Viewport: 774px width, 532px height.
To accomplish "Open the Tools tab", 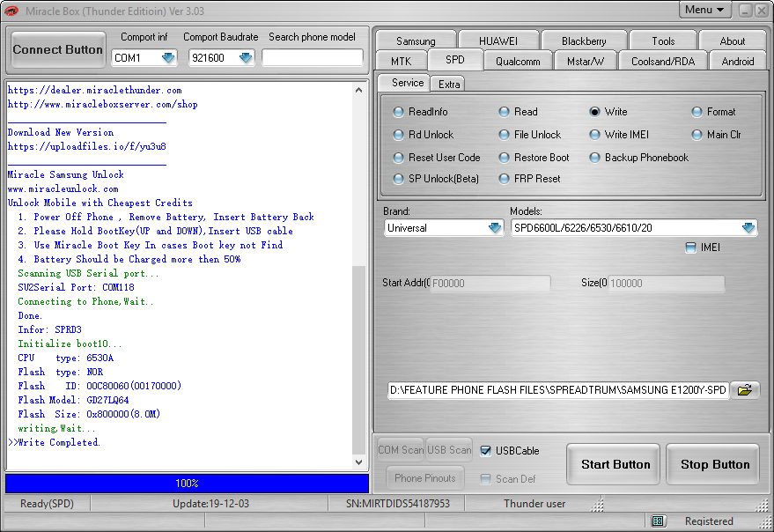I will [x=663, y=41].
